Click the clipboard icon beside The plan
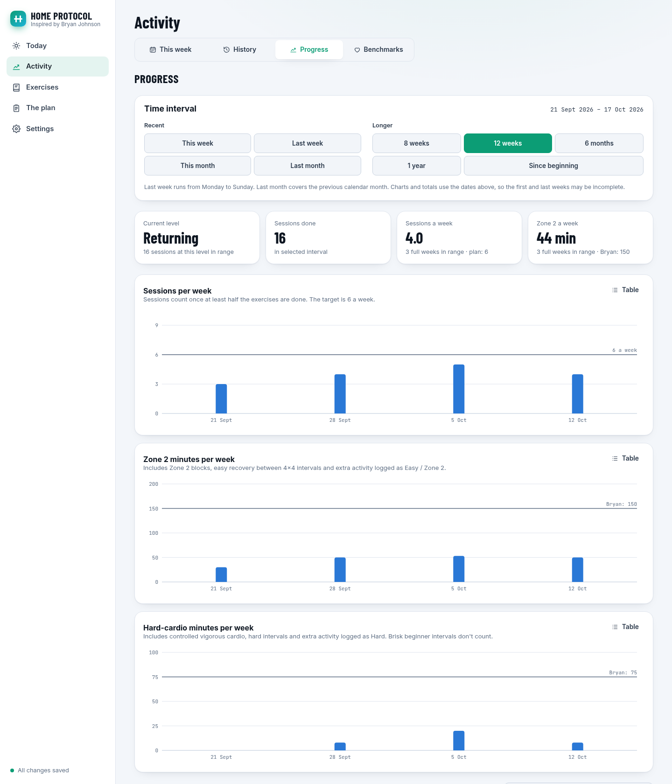672x784 pixels. 16,108
